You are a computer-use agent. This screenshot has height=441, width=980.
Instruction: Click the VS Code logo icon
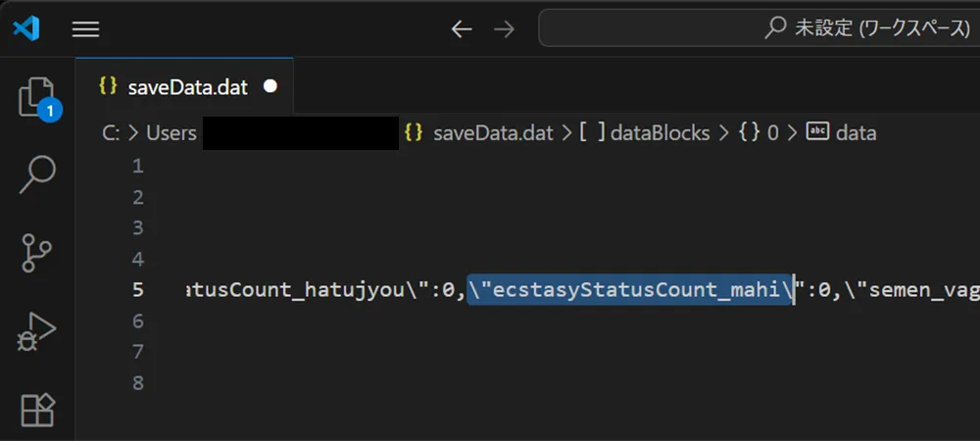(x=26, y=28)
